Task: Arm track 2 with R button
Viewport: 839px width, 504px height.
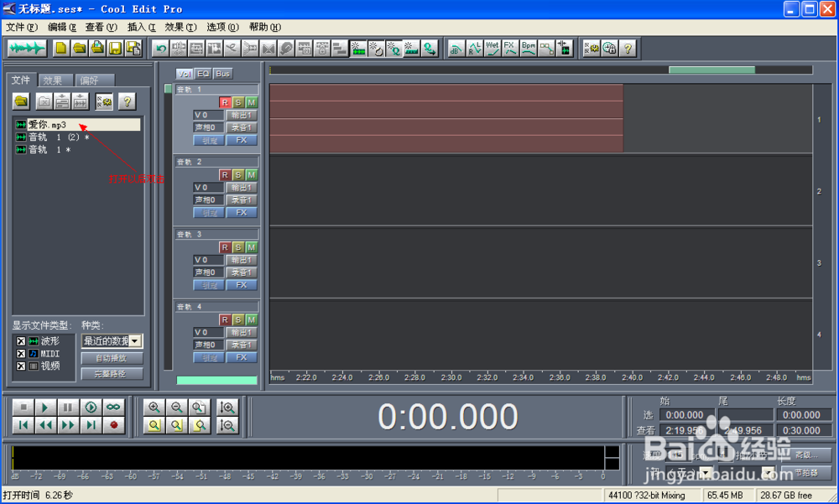Action: point(225,175)
